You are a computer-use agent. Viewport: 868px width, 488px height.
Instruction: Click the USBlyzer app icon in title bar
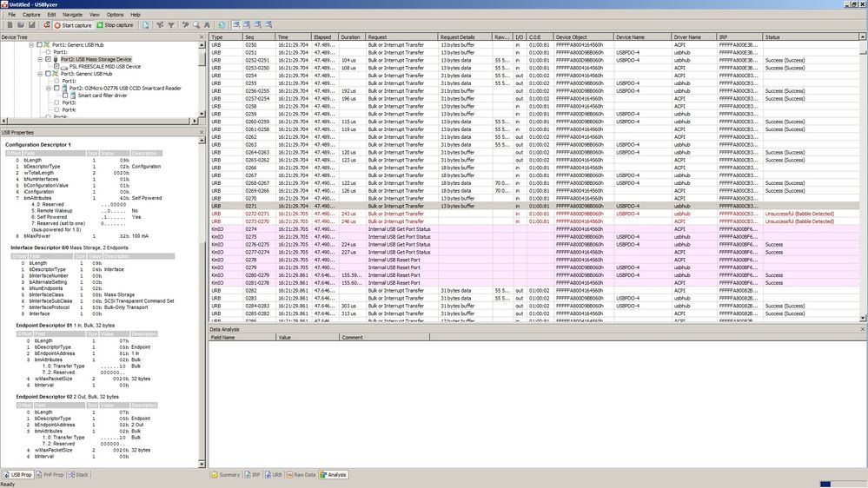coord(4,3)
